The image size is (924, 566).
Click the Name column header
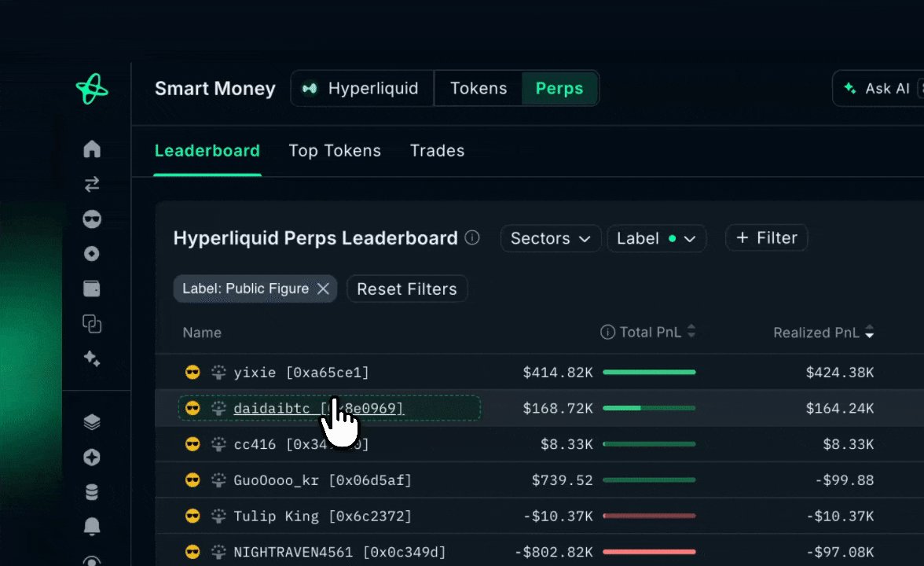pyautogui.click(x=202, y=333)
